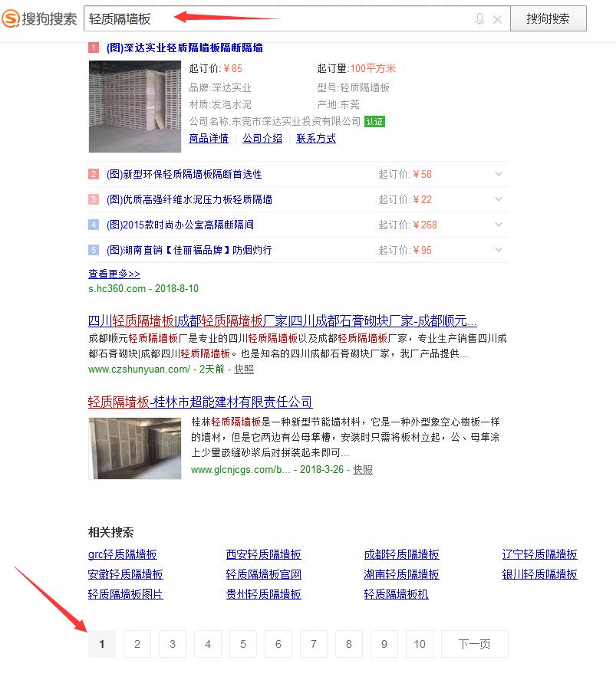This screenshot has width=616, height=680.
Task: Open cached 快照 for czshunyuan result
Action: point(244,369)
